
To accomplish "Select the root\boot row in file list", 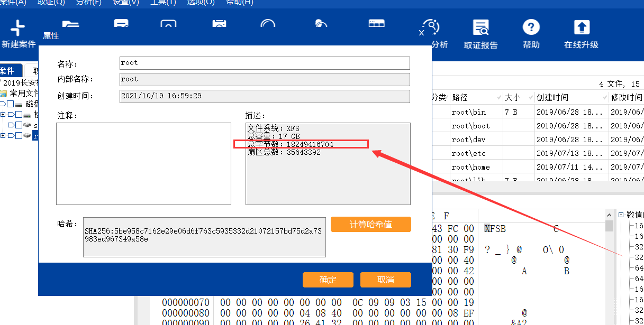I will pos(538,126).
